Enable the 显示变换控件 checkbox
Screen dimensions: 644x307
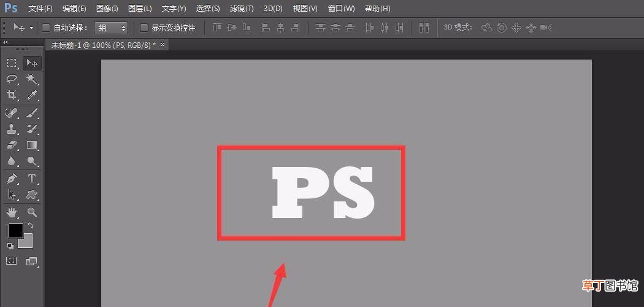click(x=144, y=28)
